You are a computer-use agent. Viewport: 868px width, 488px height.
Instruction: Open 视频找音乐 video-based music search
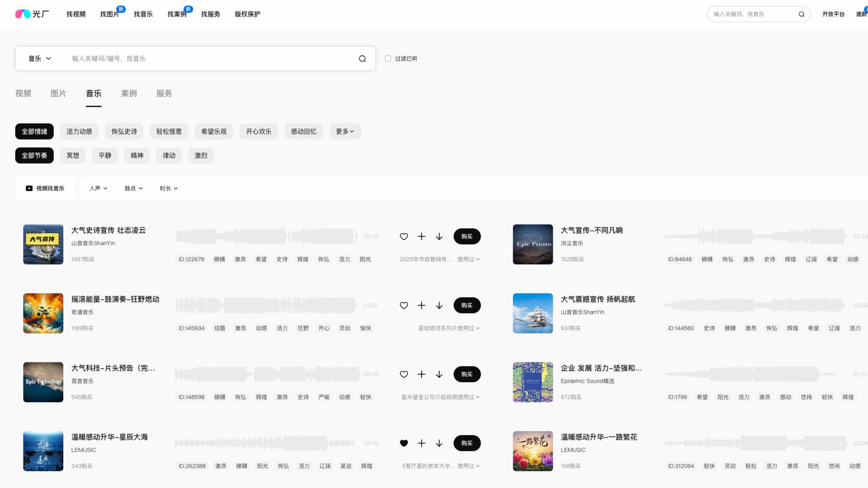[44, 188]
